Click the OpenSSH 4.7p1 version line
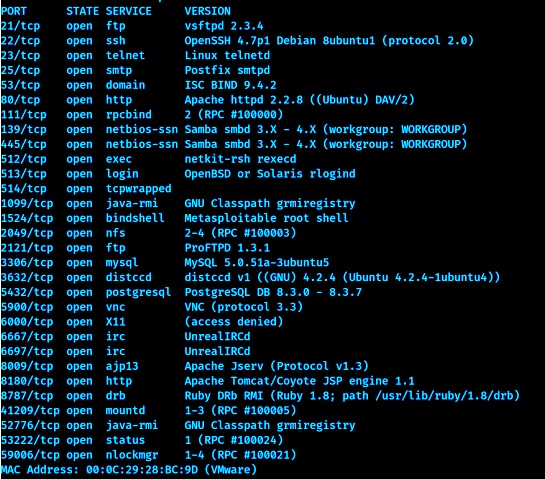This screenshot has width=545, height=479. [x=329, y=41]
